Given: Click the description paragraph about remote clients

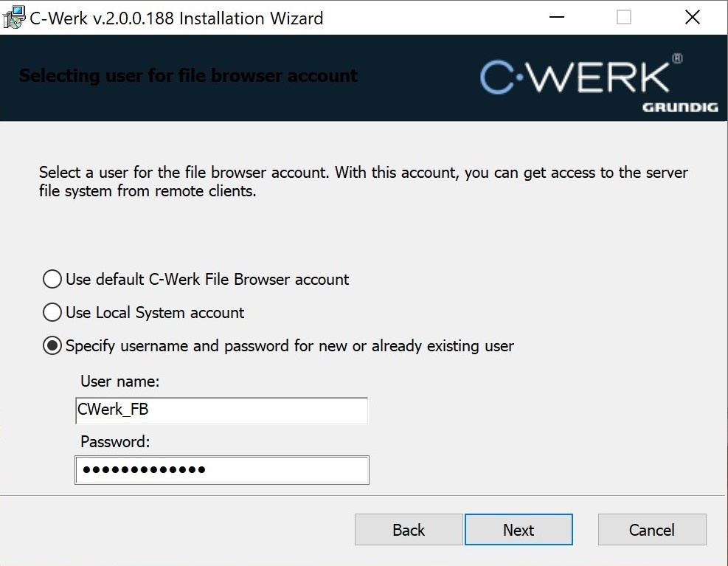Looking at the screenshot, I should pos(363,182).
